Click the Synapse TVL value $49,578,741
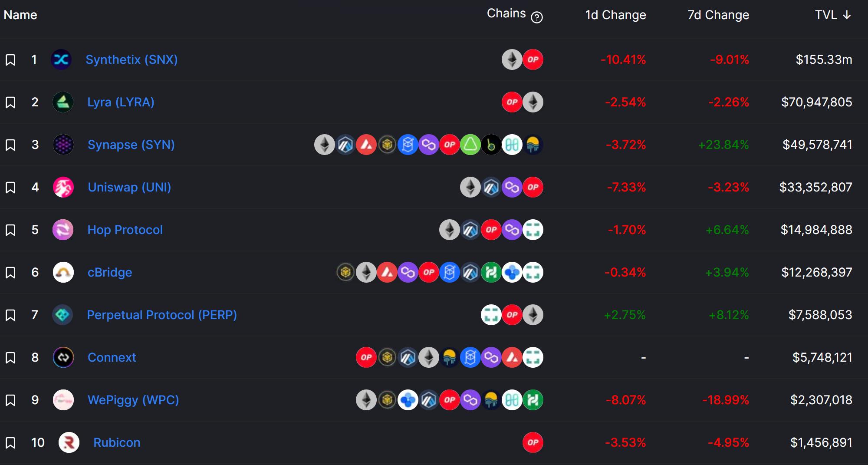This screenshot has width=868, height=465. pos(817,145)
